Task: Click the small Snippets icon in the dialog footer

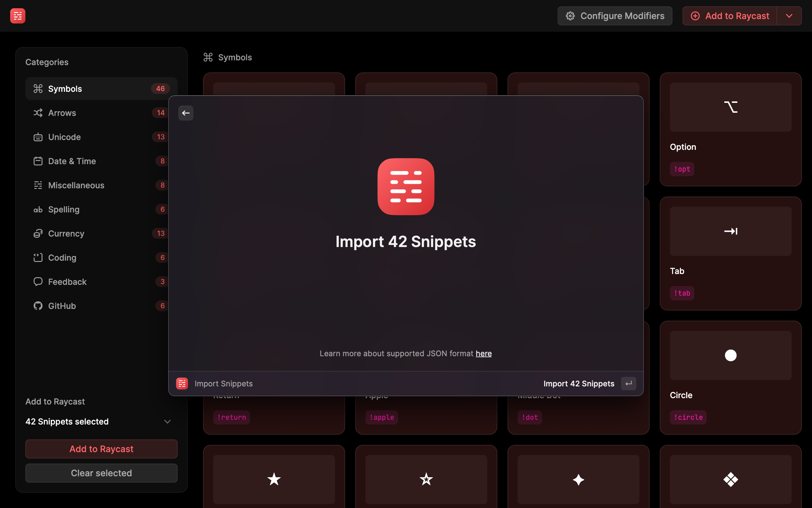Action: (x=182, y=383)
